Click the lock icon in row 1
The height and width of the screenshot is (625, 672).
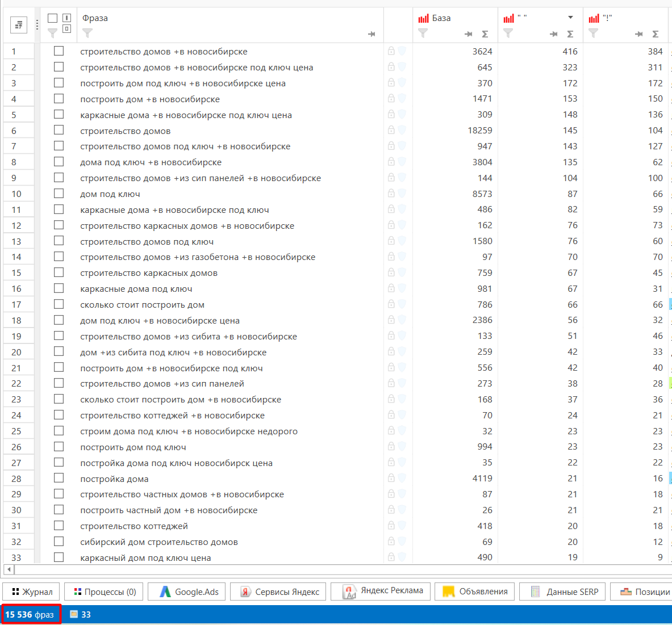[391, 51]
